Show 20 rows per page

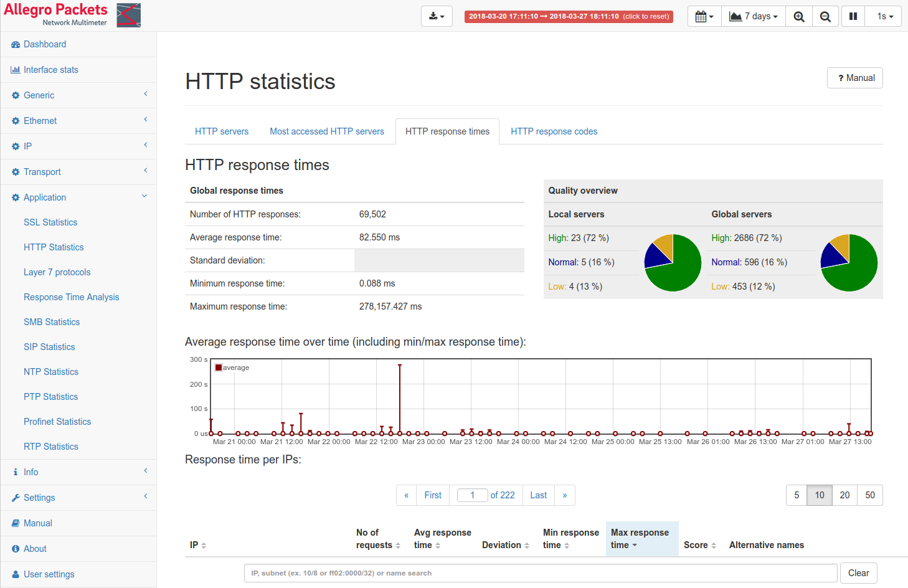pyautogui.click(x=844, y=495)
